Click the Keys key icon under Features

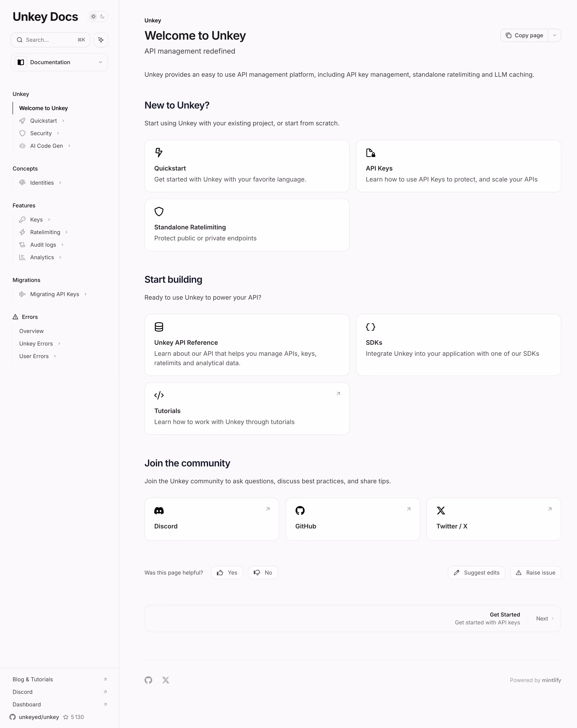22,220
